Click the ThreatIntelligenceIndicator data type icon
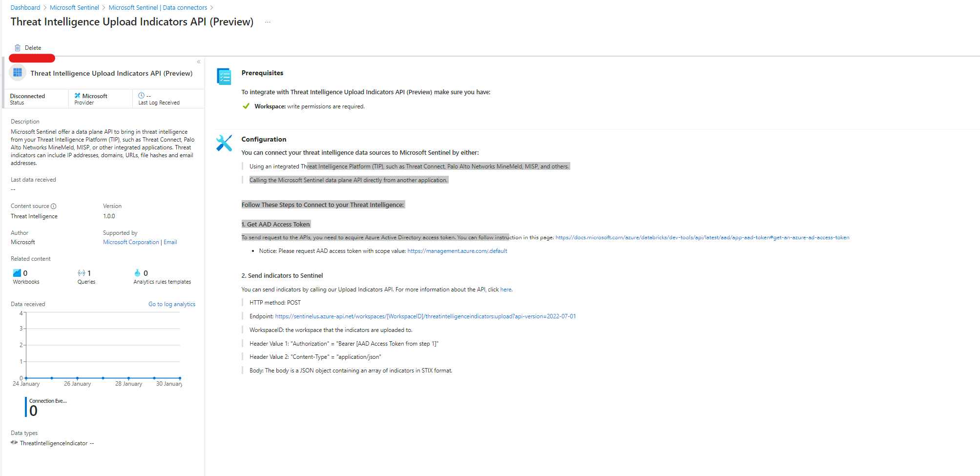This screenshot has height=476, width=980. pyautogui.click(x=14, y=443)
